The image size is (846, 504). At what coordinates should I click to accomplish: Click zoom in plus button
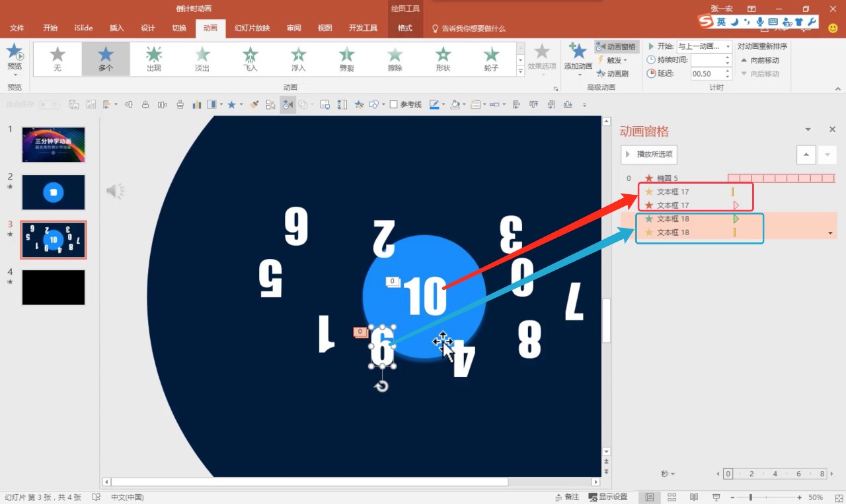pos(799,497)
